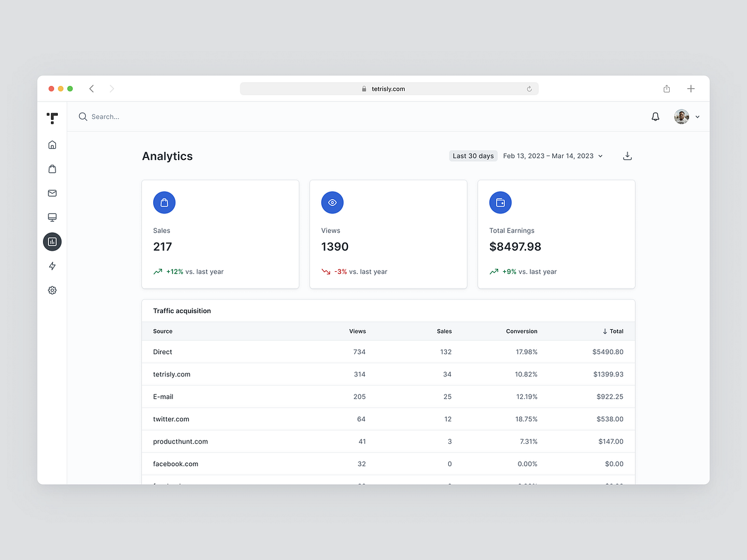Click the notification bell icon
This screenshot has height=560, width=747.
coord(655,116)
